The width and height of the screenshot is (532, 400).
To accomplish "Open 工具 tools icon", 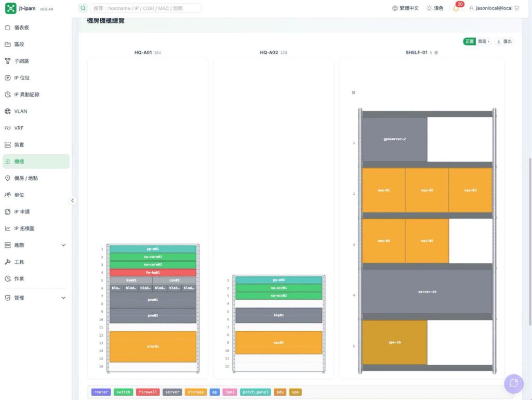I will tap(8, 262).
